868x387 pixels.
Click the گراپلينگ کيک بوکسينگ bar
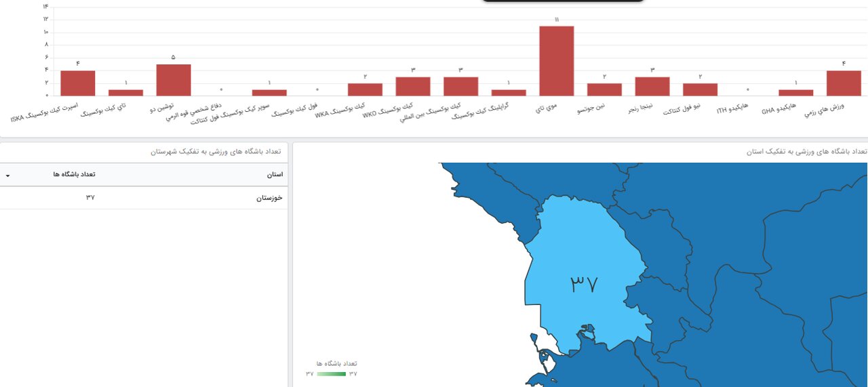[509, 93]
